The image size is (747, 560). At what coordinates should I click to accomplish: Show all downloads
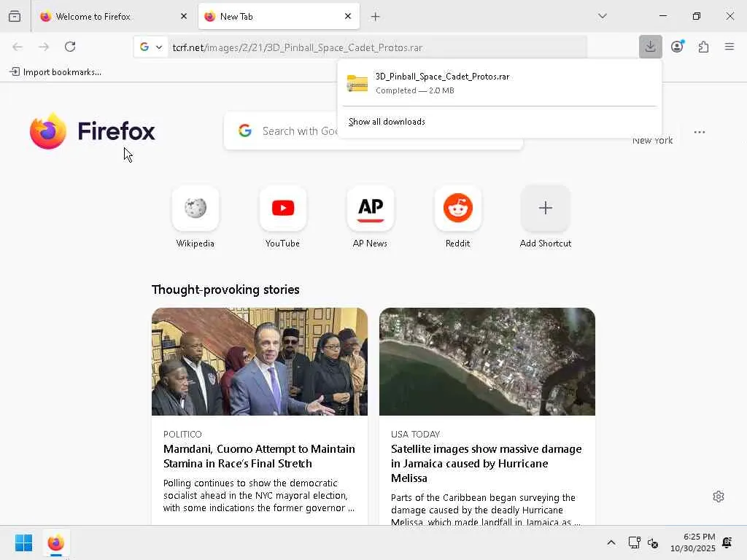(x=387, y=122)
